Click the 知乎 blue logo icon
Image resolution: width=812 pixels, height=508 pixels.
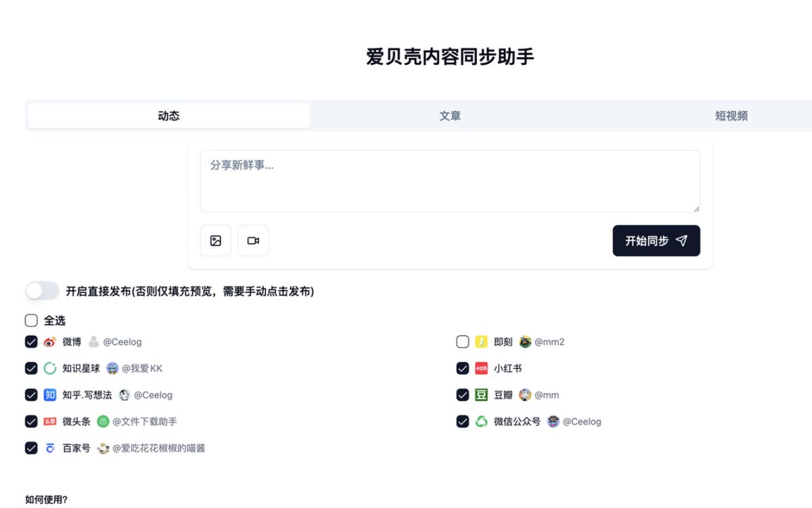pos(50,395)
